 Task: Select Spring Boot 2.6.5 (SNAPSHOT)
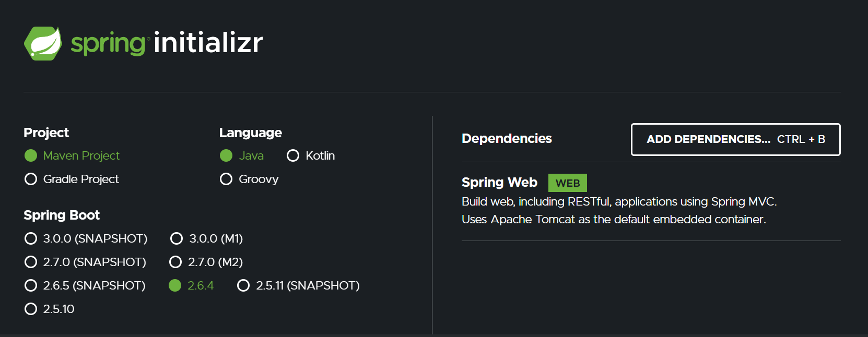[85, 285]
